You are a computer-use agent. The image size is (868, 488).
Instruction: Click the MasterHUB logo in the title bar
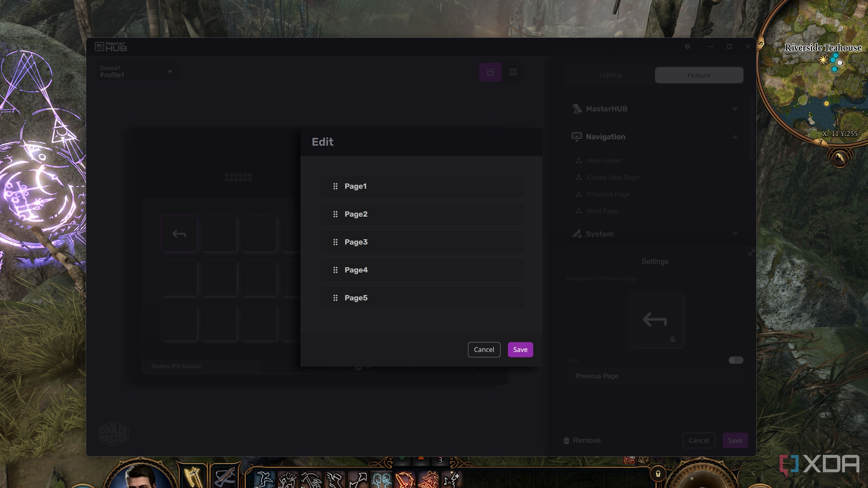coord(111,47)
